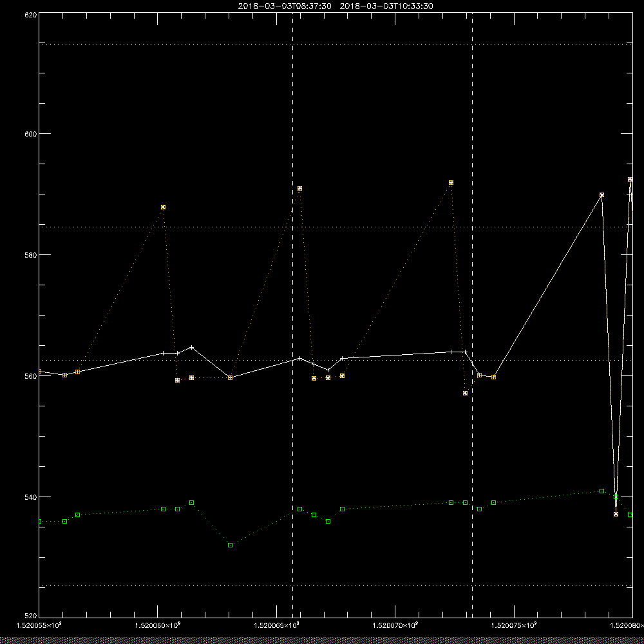This screenshot has width=644, height=644.
Task: Select white-line peak point near 590 on the right
Action: tap(601, 194)
